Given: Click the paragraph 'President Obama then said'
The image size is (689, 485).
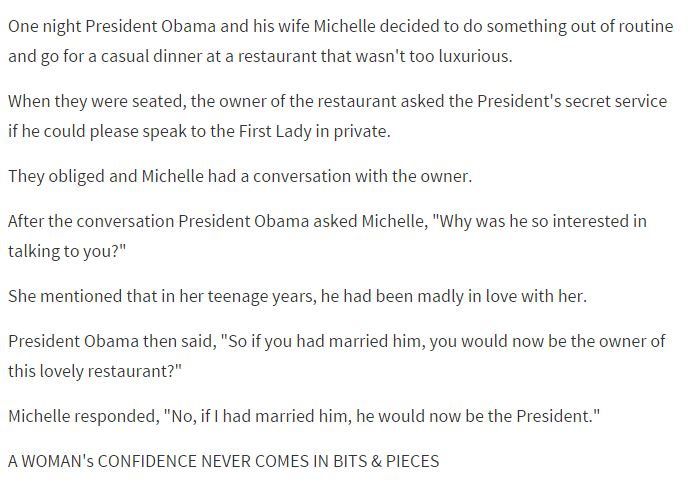Looking at the screenshot, I should coord(337,356).
